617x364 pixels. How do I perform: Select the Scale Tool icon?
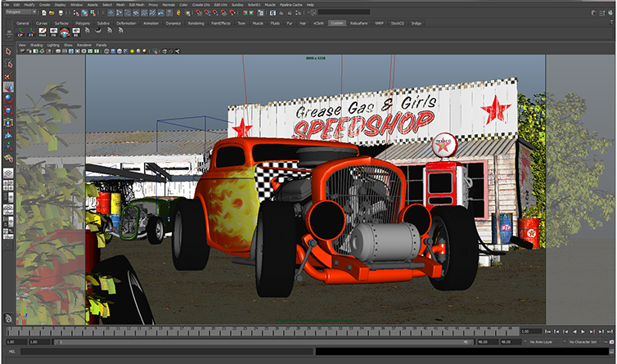coord(8,110)
